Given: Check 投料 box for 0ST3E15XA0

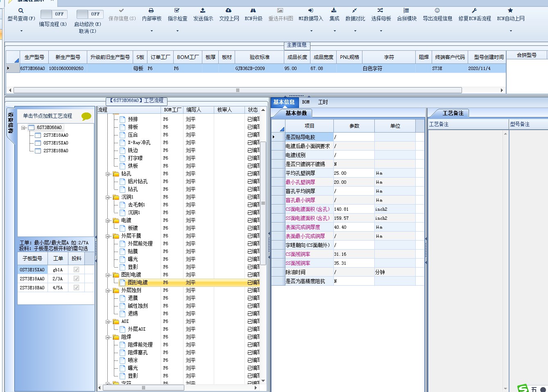Looking at the screenshot, I should (x=76, y=270).
